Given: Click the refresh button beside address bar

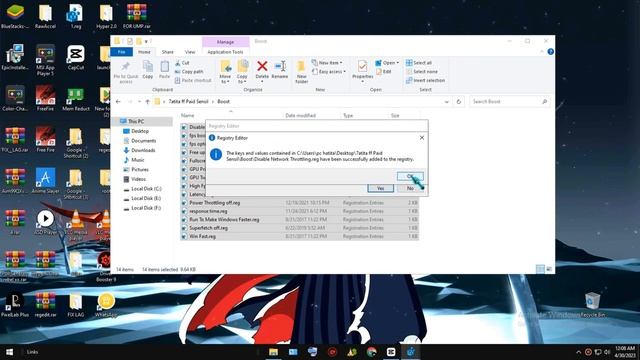Looking at the screenshot, I should point(458,102).
